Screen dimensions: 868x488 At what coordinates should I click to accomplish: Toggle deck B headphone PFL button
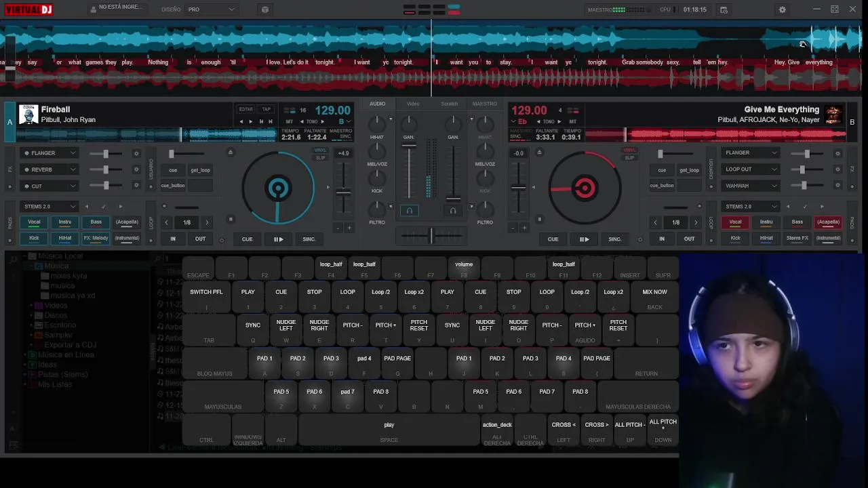pyautogui.click(x=453, y=211)
